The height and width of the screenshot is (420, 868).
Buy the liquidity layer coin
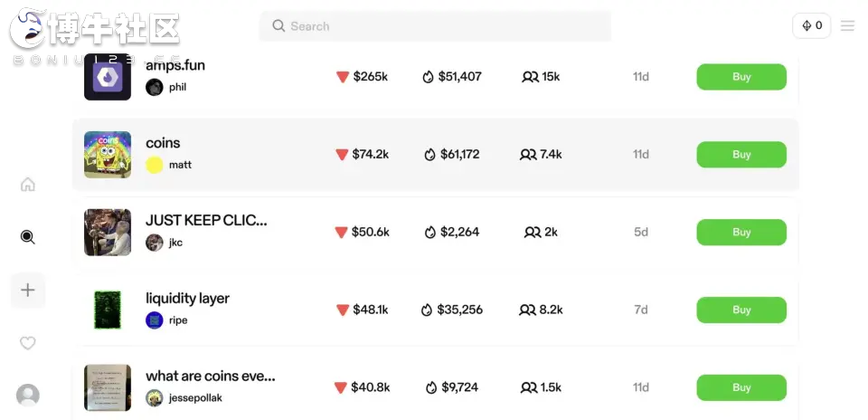point(741,310)
